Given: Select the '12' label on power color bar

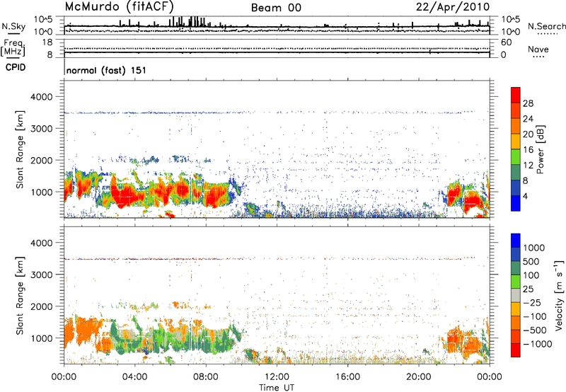Looking at the screenshot, I should (528, 166).
